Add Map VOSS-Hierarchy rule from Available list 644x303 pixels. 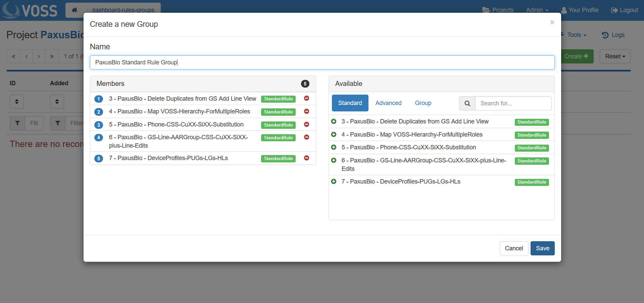tap(334, 135)
